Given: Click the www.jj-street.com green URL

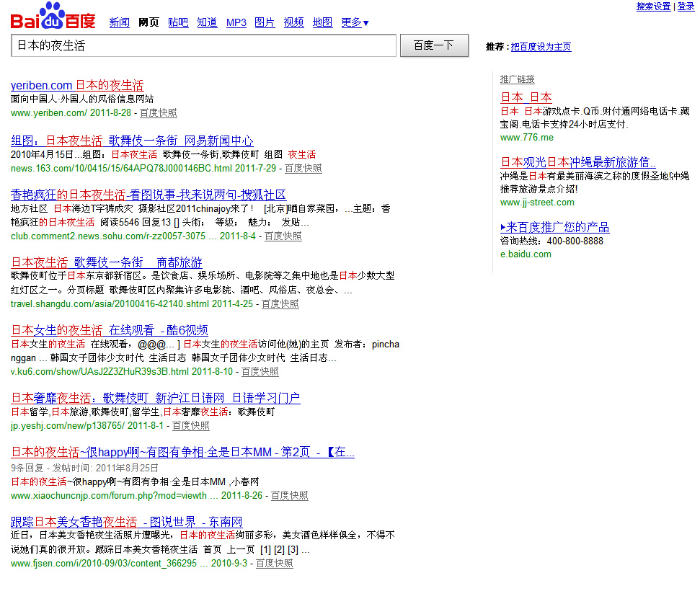Looking at the screenshot, I should coord(537,203).
